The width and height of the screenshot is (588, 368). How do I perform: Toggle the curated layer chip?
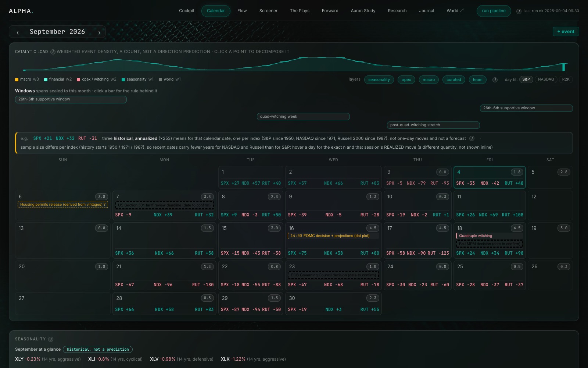click(x=454, y=79)
